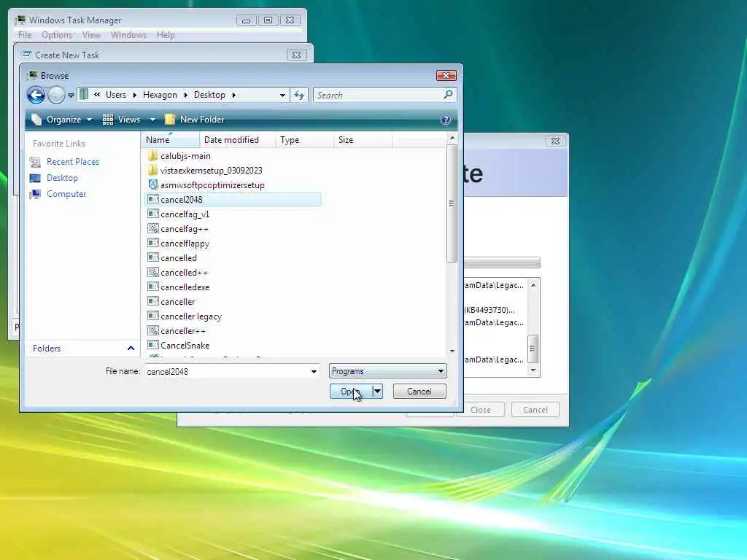Open the Programs file type dropdown
Image resolution: width=747 pixels, height=560 pixels.
pyautogui.click(x=387, y=371)
